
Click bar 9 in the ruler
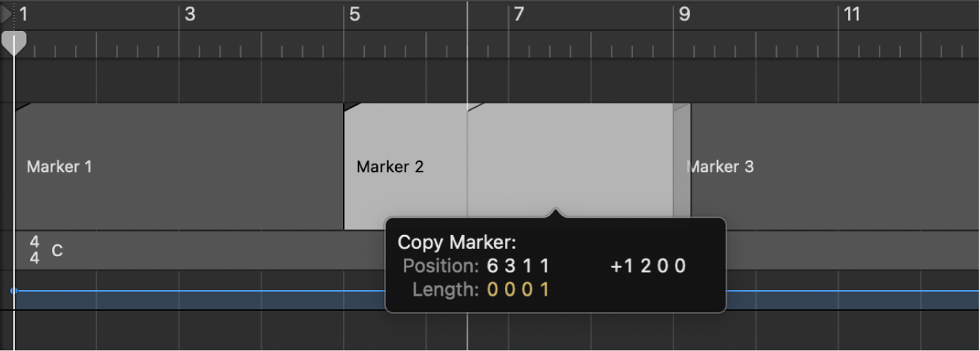click(x=684, y=14)
